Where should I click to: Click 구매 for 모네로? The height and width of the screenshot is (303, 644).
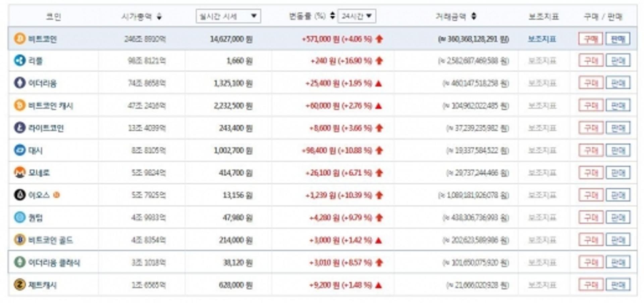[x=591, y=173]
